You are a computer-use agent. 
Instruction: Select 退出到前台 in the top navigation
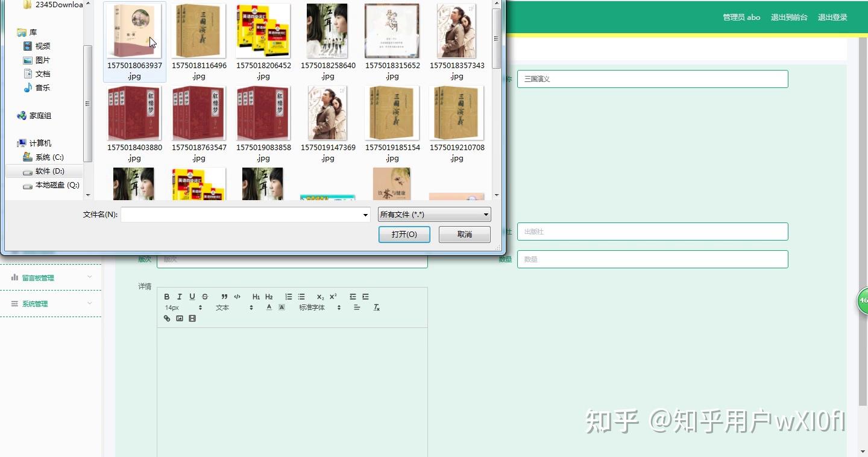pos(789,17)
